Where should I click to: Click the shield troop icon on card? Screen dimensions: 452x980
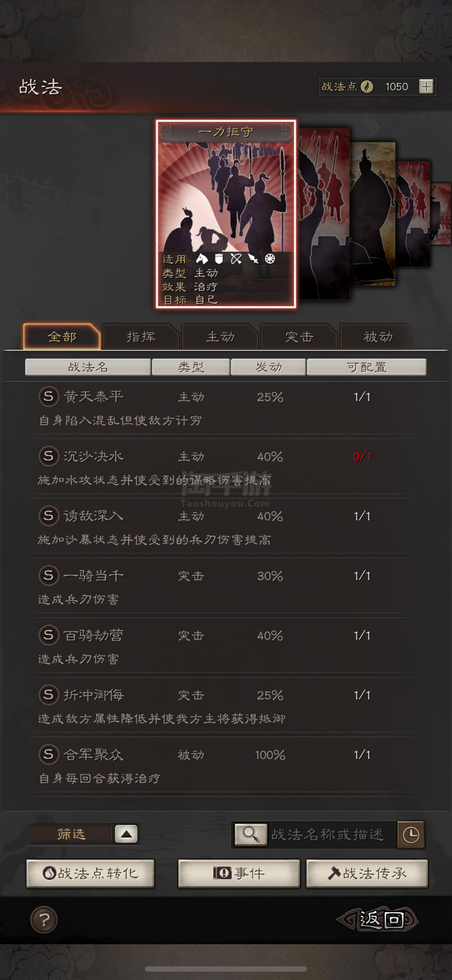point(219,259)
